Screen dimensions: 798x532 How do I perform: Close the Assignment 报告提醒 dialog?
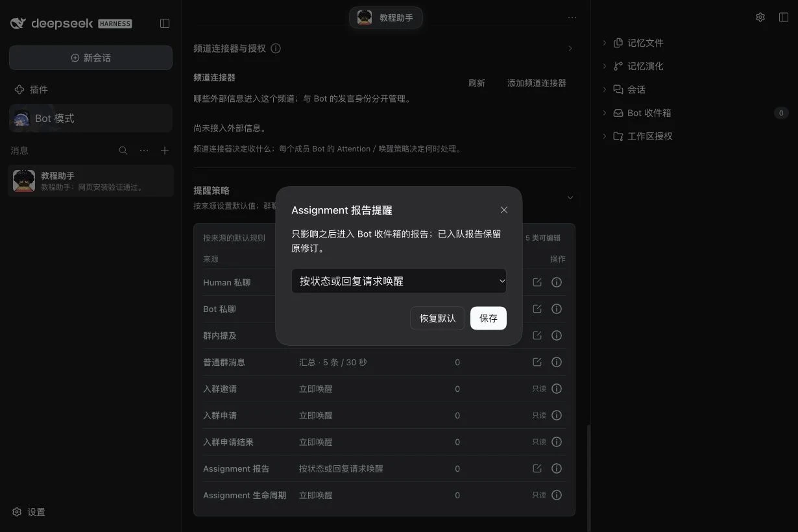point(504,210)
